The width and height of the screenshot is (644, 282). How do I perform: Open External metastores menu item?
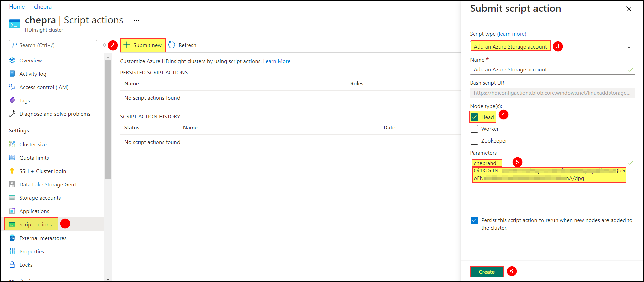point(43,238)
